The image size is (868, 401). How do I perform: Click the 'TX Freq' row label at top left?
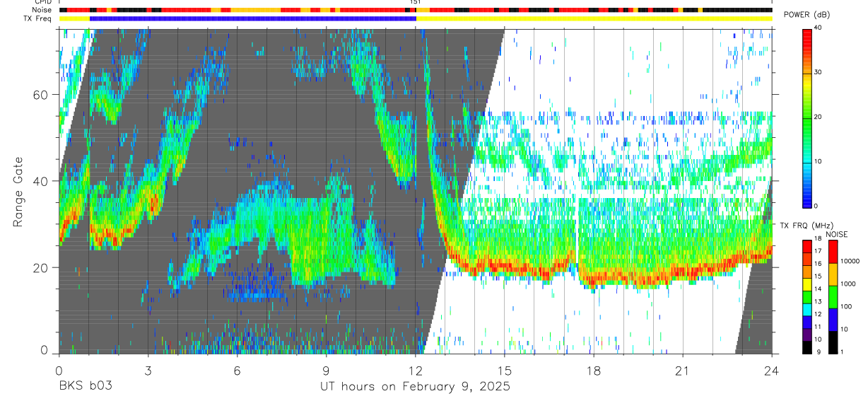[38, 18]
